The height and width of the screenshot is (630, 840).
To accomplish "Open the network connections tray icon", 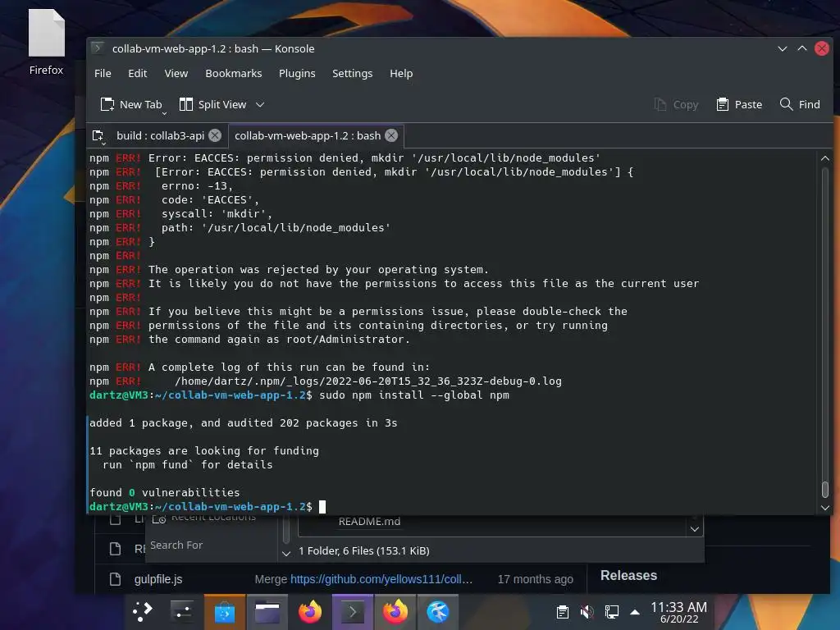I will coord(611,612).
